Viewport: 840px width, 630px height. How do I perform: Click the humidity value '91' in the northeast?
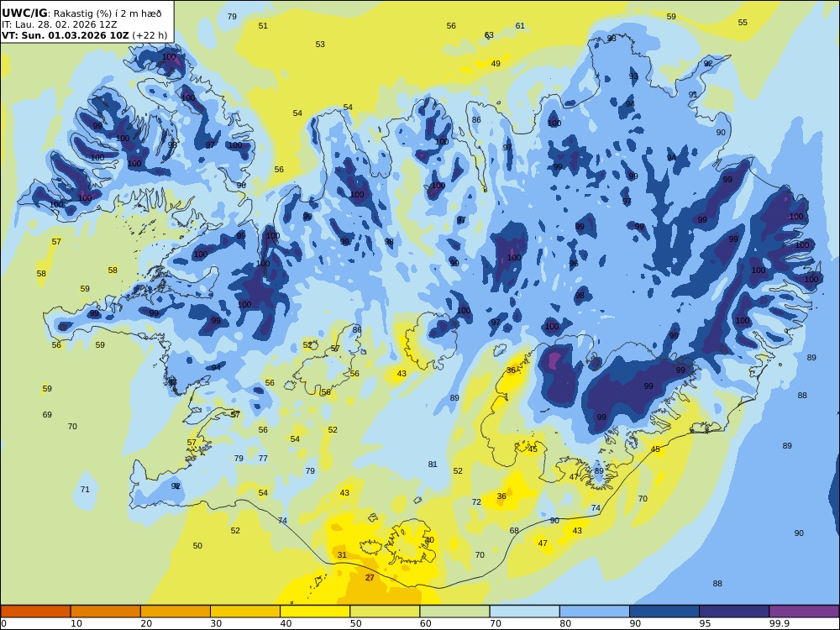pos(693,95)
